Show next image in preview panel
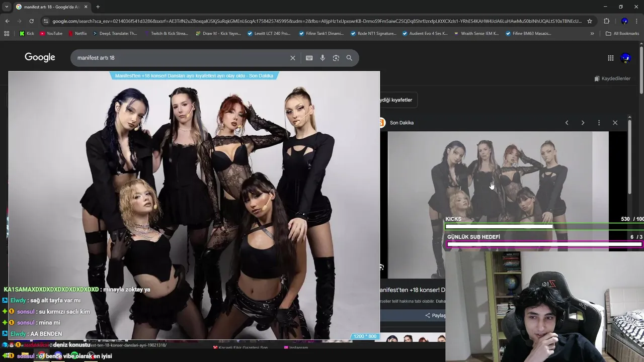This screenshot has height=362, width=644. click(583, 123)
